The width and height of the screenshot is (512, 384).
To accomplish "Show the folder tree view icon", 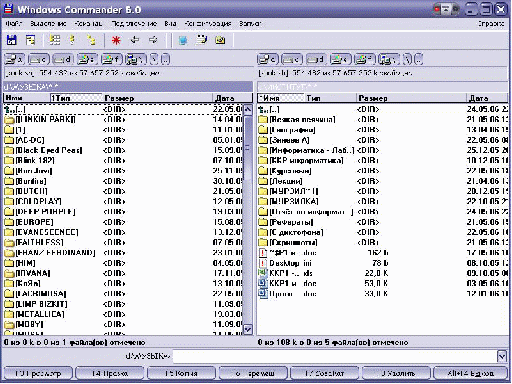I will (x=91, y=40).
